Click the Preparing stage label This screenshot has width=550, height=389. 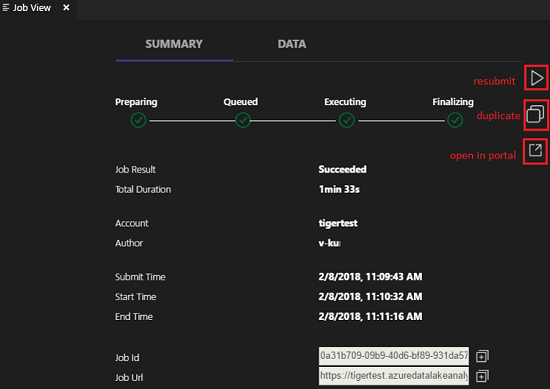[x=136, y=102]
